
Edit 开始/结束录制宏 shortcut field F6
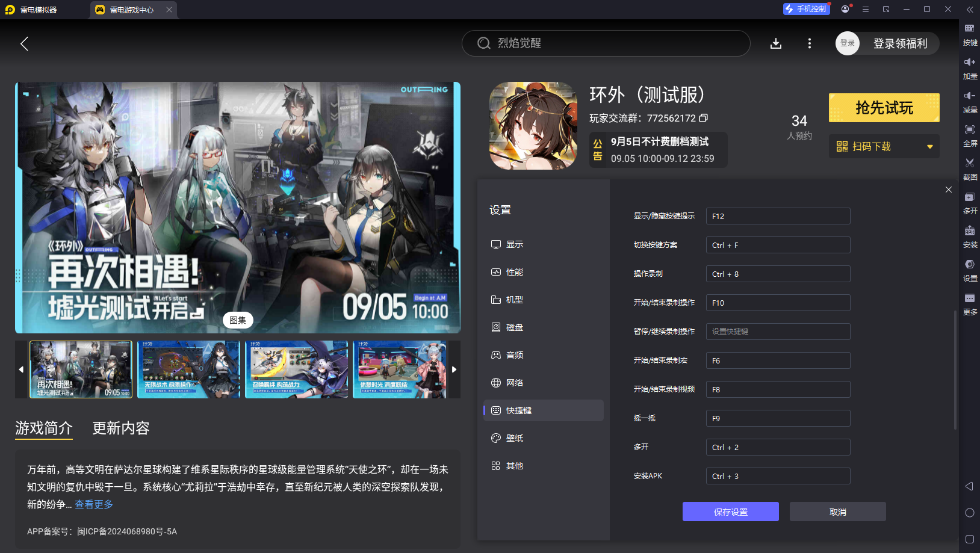(x=778, y=360)
